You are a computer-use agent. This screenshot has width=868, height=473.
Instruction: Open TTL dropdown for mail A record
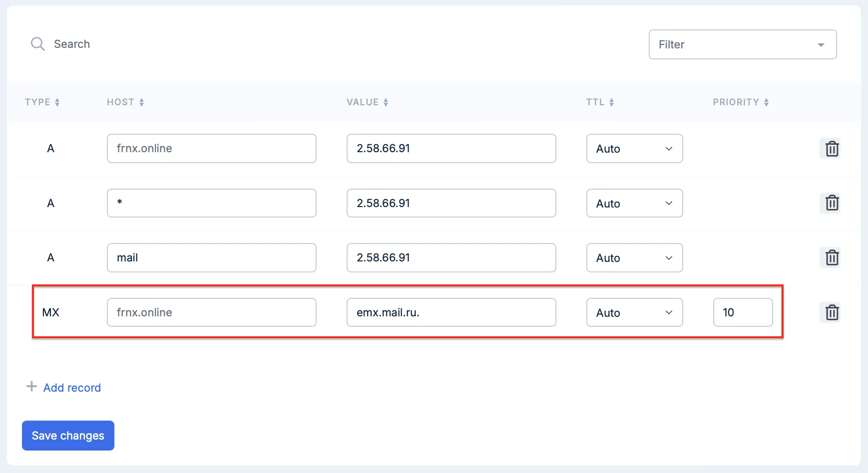point(634,257)
